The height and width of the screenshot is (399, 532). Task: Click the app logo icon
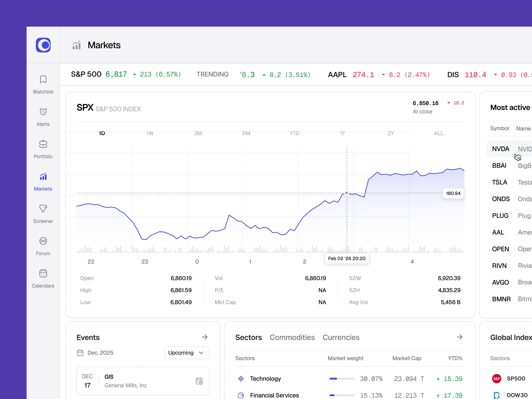43,45
